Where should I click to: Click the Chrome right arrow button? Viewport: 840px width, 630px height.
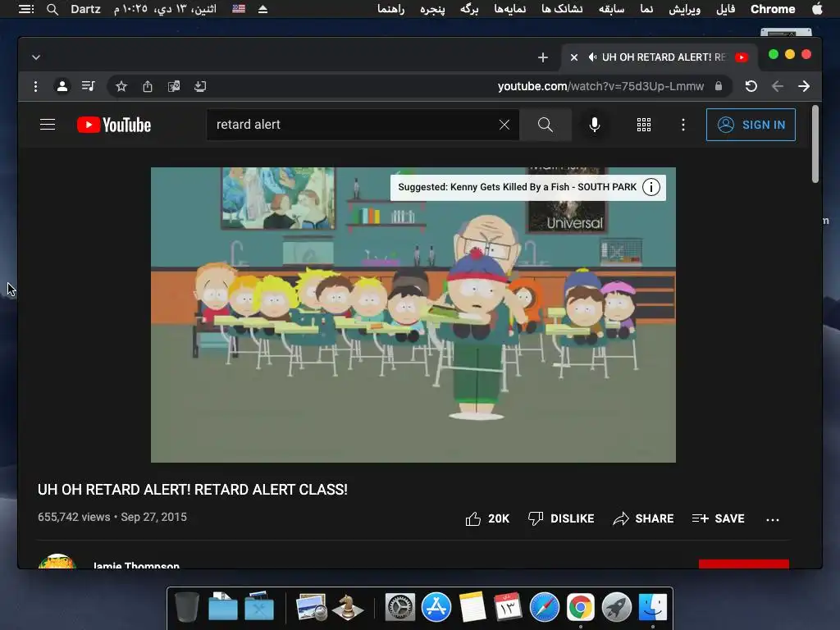pyautogui.click(x=804, y=86)
